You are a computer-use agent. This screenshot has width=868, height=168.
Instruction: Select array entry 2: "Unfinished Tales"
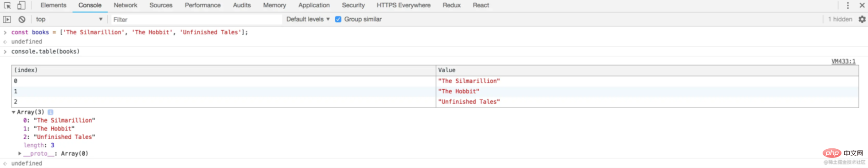pos(60,137)
